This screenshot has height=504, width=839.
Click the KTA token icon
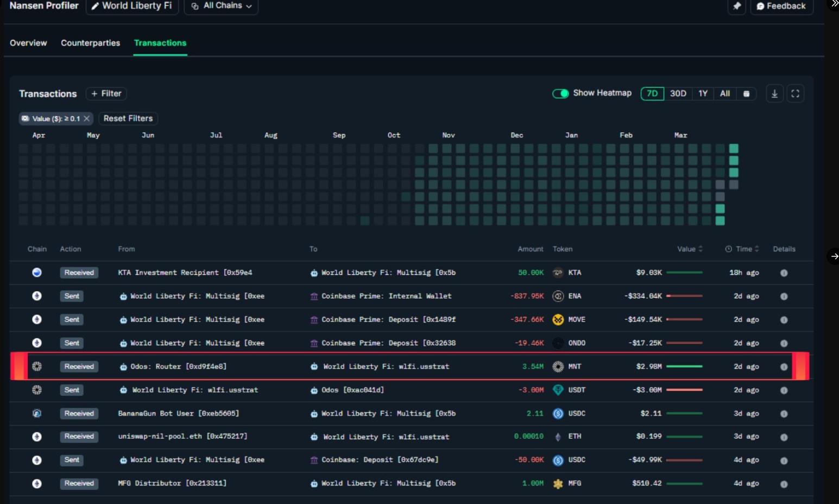pyautogui.click(x=558, y=273)
